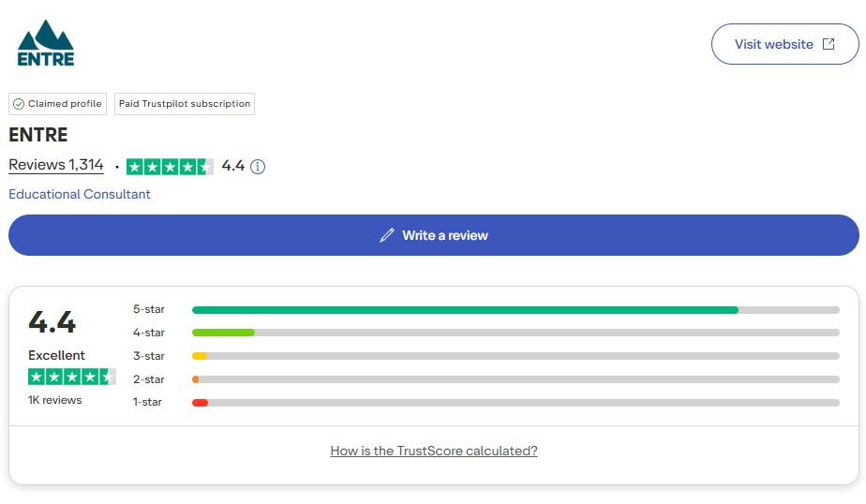866x504 pixels.
Task: Click the ENTRE mountain logo
Action: pyautogui.click(x=45, y=43)
